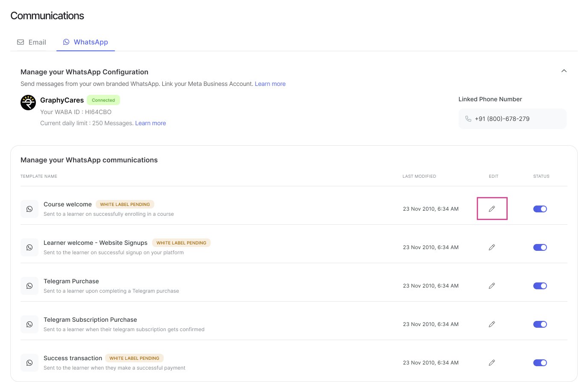
Task: Switch to the Email tab
Action: coord(32,42)
